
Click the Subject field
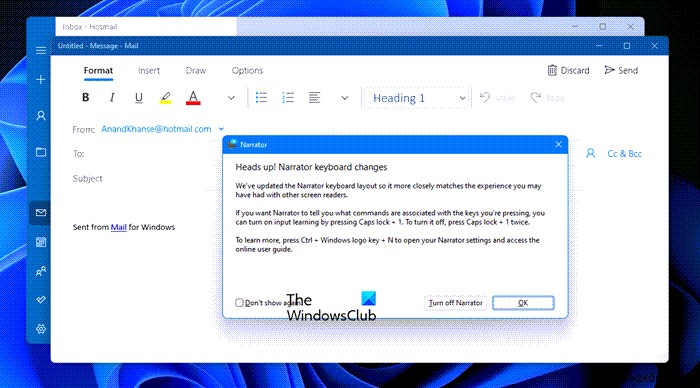pos(326,179)
